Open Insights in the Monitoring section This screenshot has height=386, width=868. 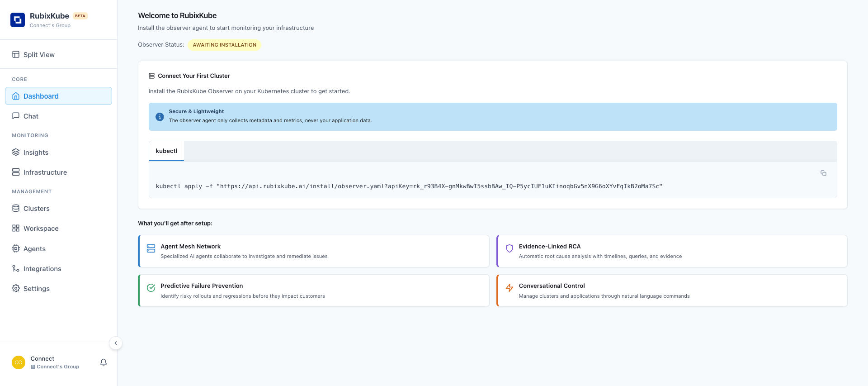pyautogui.click(x=58, y=152)
